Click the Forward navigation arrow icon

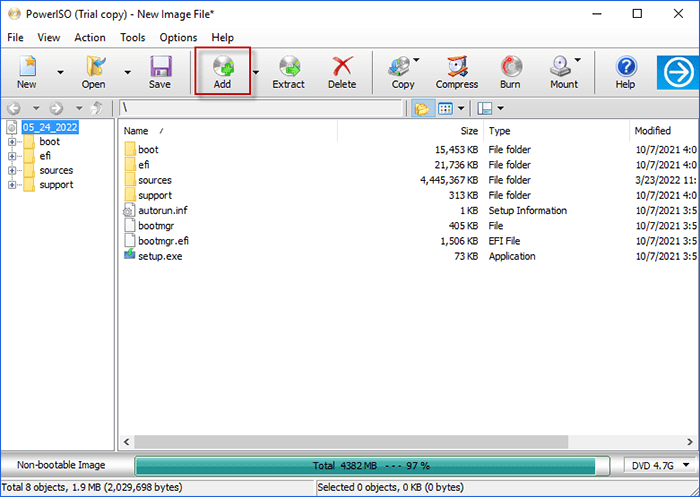pos(56,108)
